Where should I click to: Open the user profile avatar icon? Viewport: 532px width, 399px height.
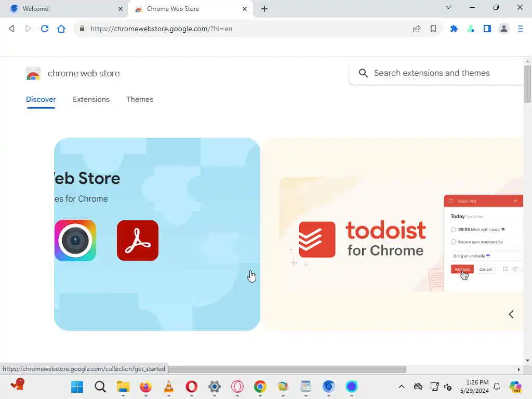click(504, 29)
